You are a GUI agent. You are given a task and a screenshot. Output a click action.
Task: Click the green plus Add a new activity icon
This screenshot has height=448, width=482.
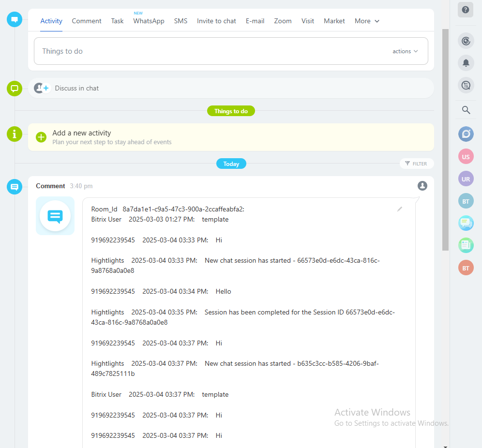pos(41,137)
